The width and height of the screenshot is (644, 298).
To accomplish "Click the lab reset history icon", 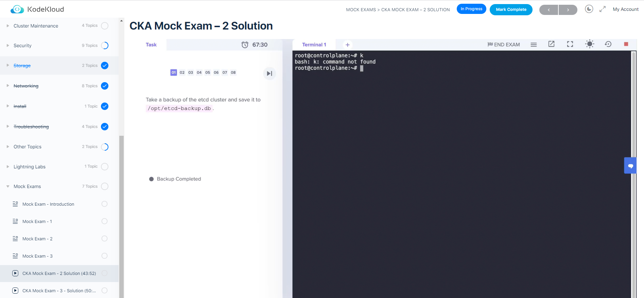I will click(x=608, y=44).
